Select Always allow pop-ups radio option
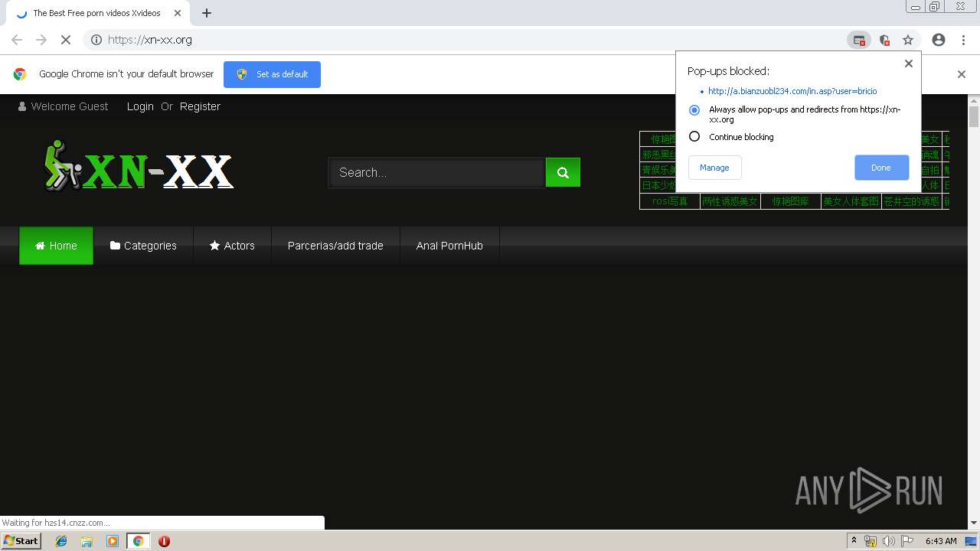This screenshot has width=980, height=551. click(694, 110)
